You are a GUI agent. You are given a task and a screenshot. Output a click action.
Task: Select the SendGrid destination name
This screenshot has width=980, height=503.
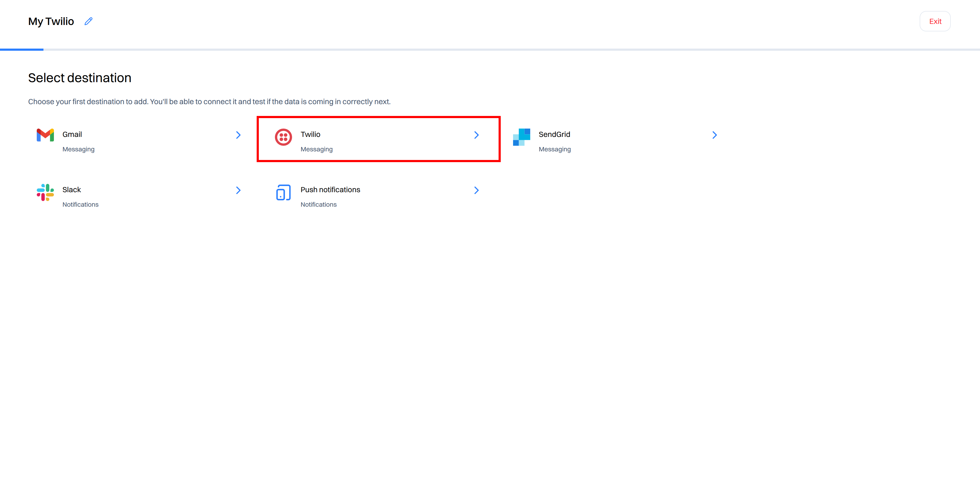point(554,134)
